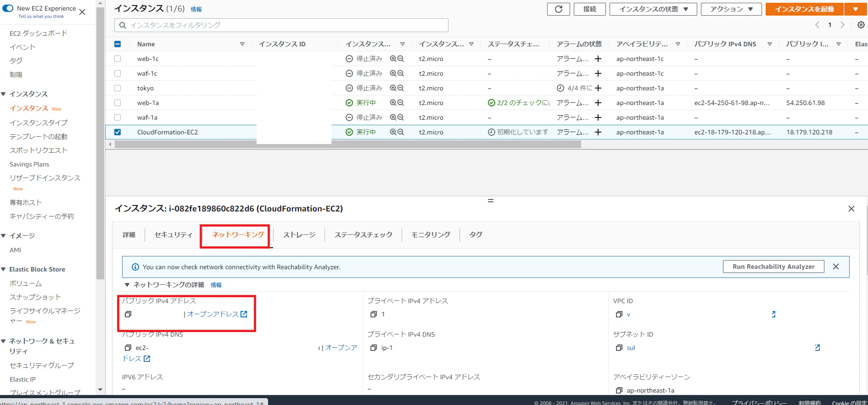The image size is (868, 405).
Task: Open the アクション dropdown menu
Action: (731, 9)
